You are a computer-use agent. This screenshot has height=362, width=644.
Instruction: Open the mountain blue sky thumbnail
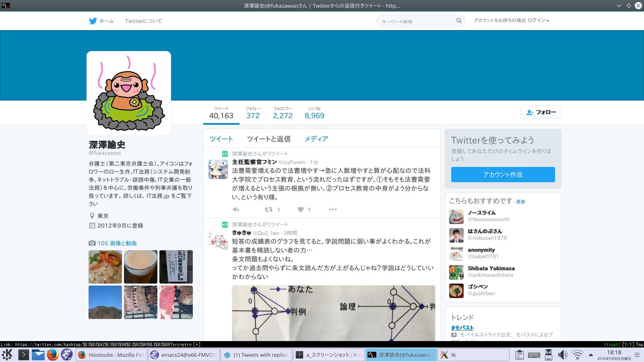[x=105, y=302]
